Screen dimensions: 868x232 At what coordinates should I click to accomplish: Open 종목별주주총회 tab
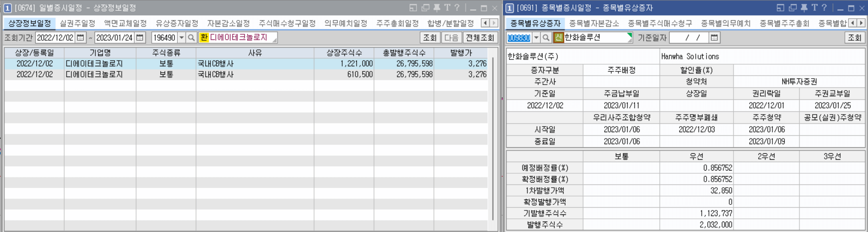pyautogui.click(x=785, y=23)
